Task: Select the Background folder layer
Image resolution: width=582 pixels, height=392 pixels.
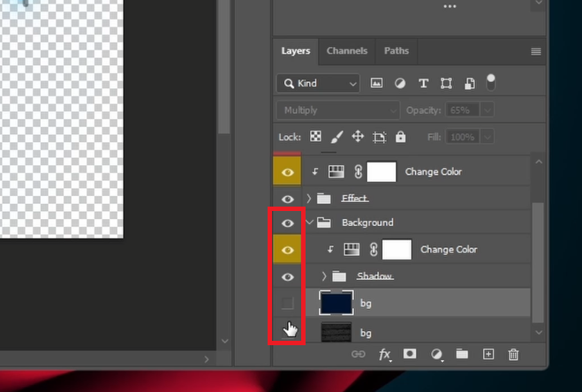Action: coord(418,222)
